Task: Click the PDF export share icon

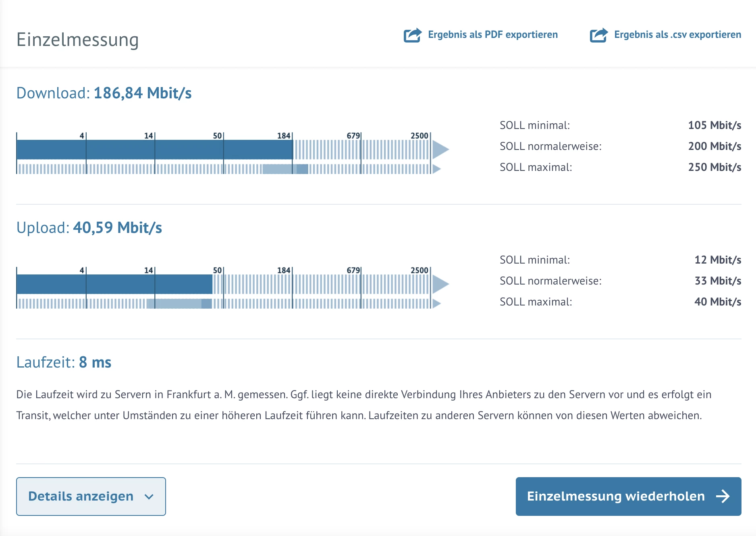Action: tap(412, 35)
